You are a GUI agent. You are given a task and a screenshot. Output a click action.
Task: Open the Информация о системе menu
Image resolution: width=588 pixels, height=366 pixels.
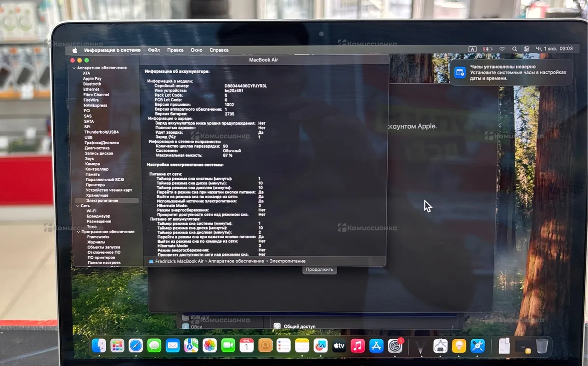pos(112,50)
